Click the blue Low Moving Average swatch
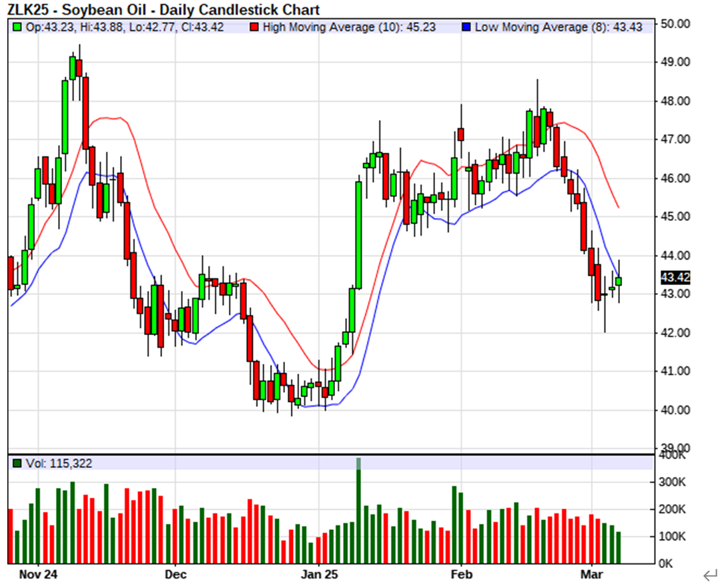 tap(466, 27)
